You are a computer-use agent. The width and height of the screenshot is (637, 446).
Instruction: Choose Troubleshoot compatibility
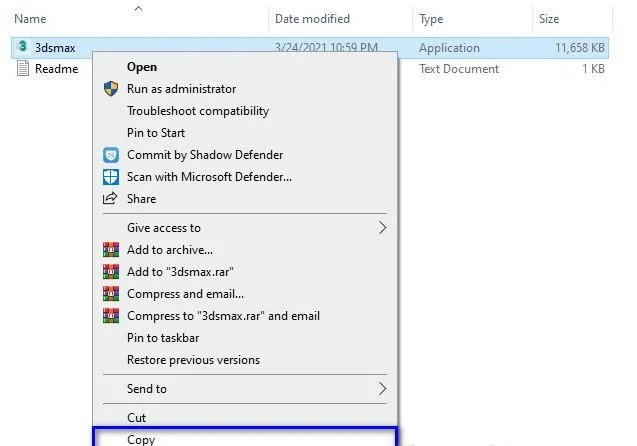(x=245, y=110)
